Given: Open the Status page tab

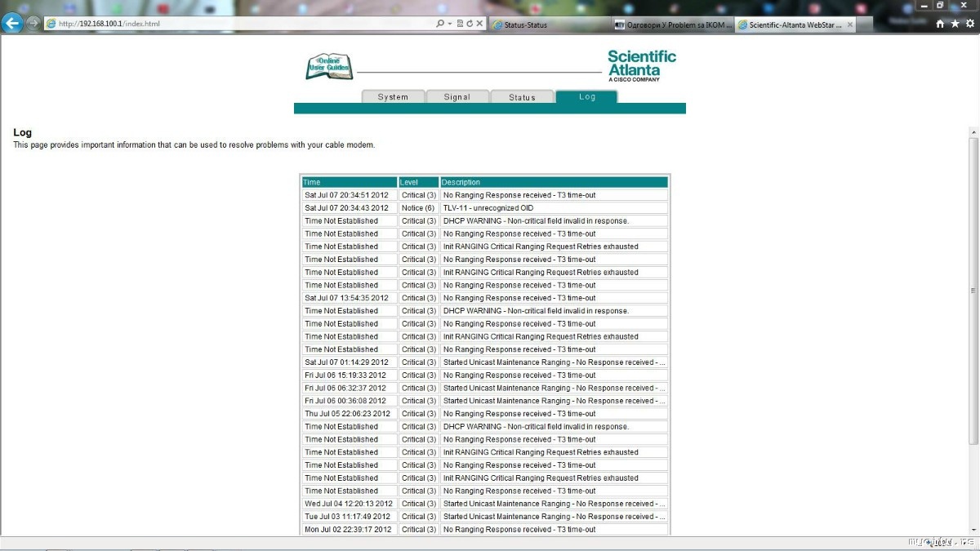Looking at the screenshot, I should coord(522,96).
